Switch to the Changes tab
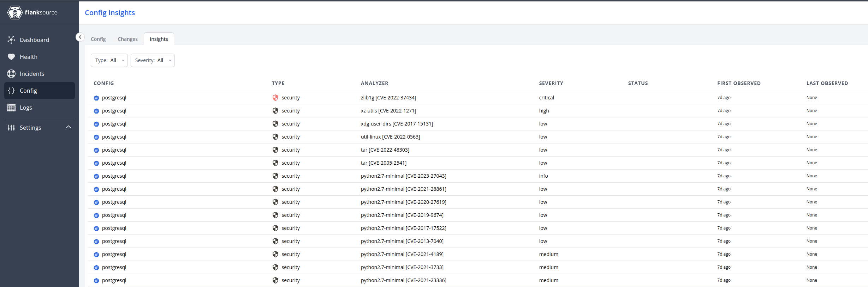Viewport: 868px width, 287px height. tap(127, 39)
